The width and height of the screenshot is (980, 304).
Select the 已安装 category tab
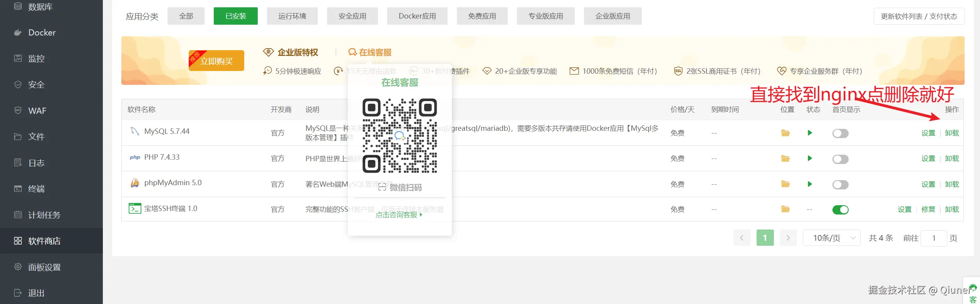click(236, 16)
